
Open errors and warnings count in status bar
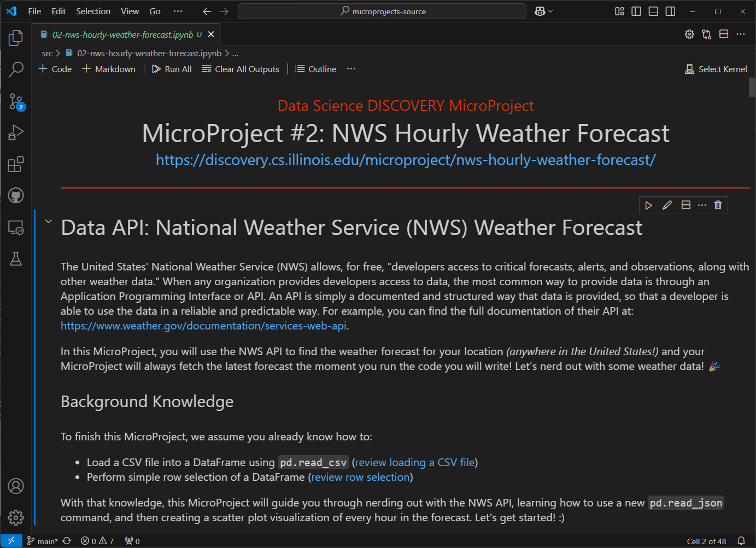(x=97, y=541)
